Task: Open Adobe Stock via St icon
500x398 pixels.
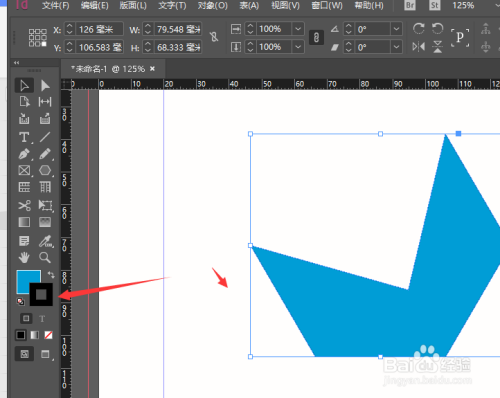Action: coord(434,5)
